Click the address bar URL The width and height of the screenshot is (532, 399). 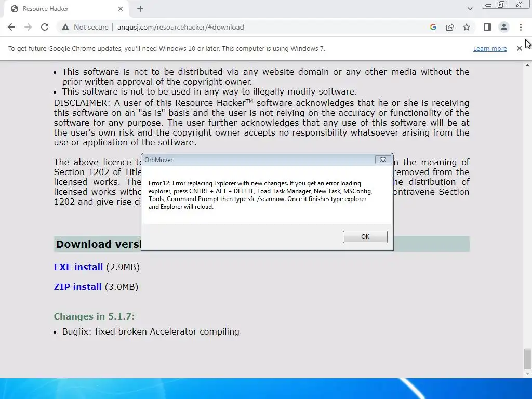(180, 27)
